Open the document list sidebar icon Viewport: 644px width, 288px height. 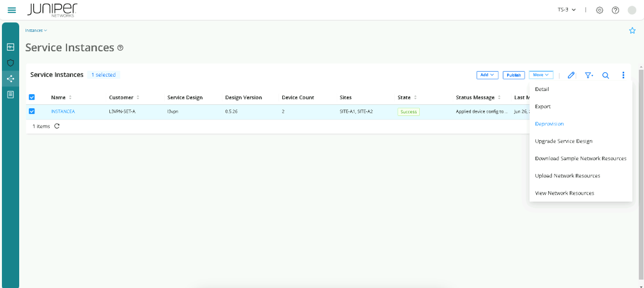pyautogui.click(x=11, y=95)
